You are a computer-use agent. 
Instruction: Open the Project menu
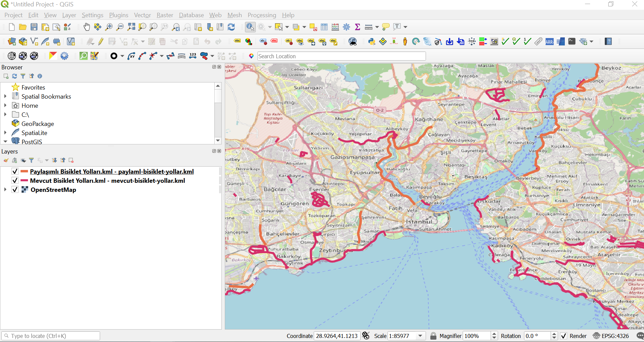13,15
